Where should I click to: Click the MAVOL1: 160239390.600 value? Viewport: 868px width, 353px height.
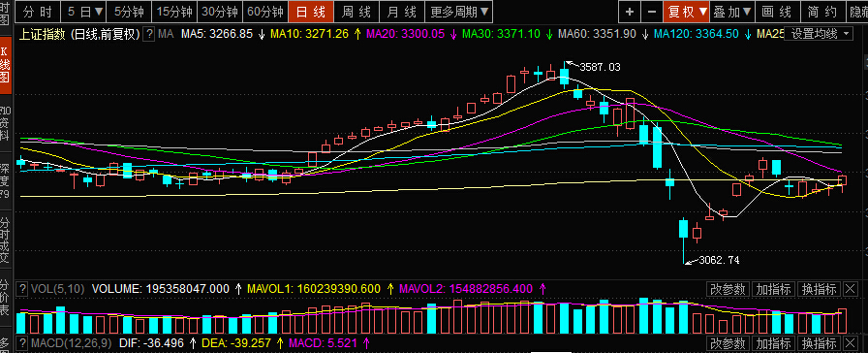pos(314,289)
